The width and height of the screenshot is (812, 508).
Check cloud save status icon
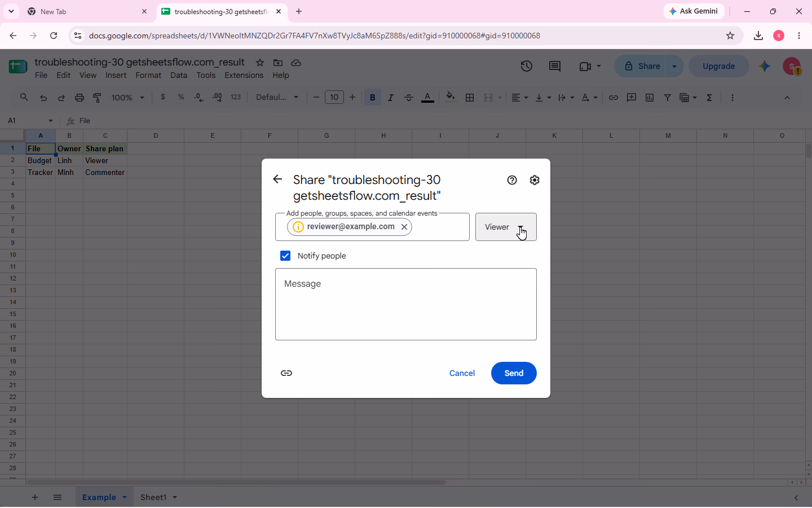tap(296, 62)
